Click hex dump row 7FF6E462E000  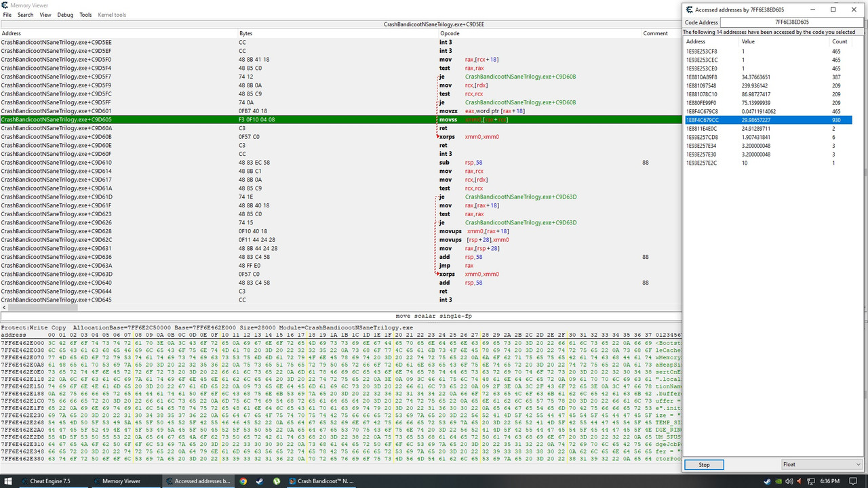340,343
